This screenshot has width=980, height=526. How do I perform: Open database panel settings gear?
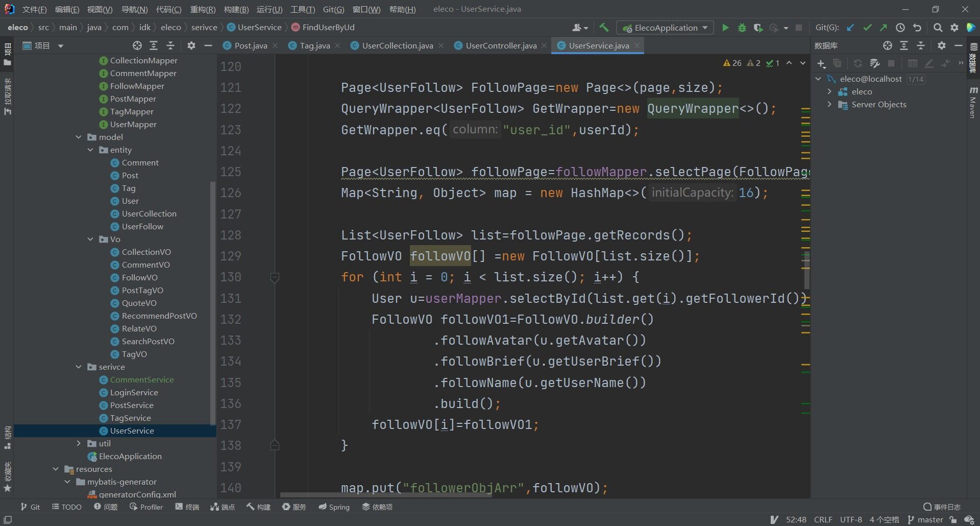942,45
